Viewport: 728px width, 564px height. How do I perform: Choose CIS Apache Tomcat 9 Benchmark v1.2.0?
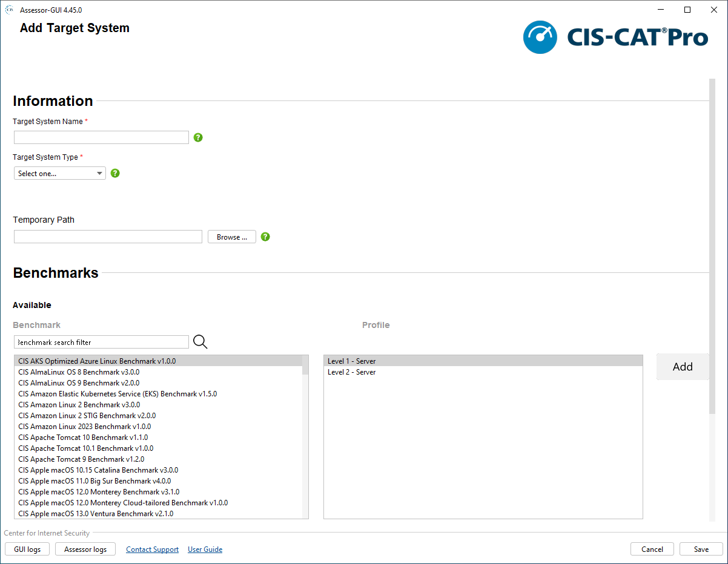pyautogui.click(x=81, y=459)
